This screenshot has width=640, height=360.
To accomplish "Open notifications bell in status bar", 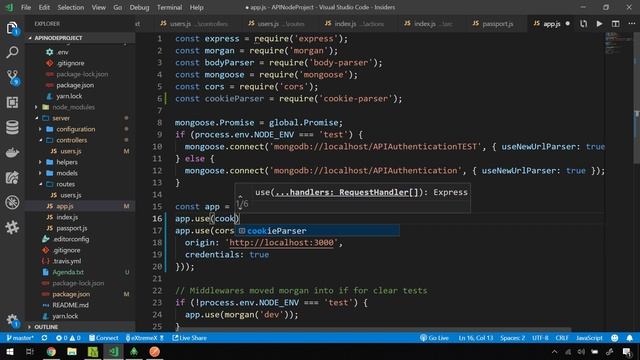I will (630, 338).
